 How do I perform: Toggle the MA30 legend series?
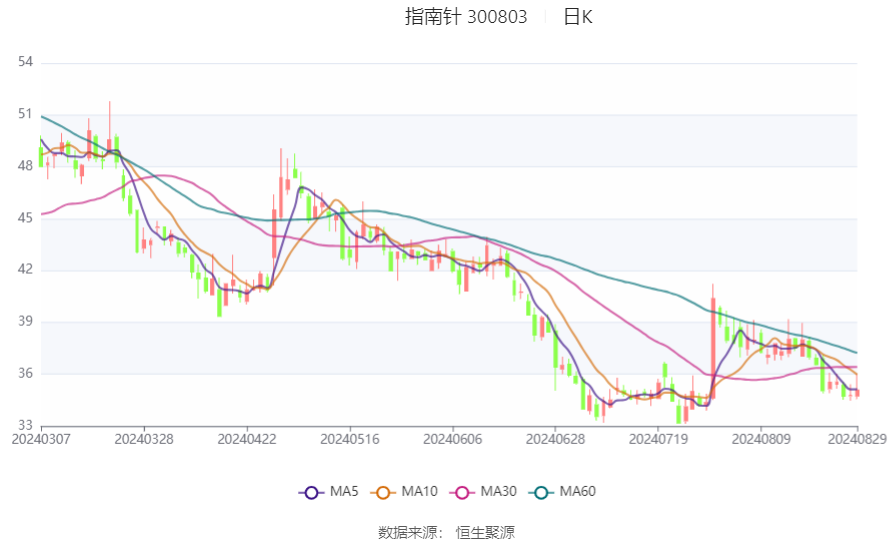(483, 492)
